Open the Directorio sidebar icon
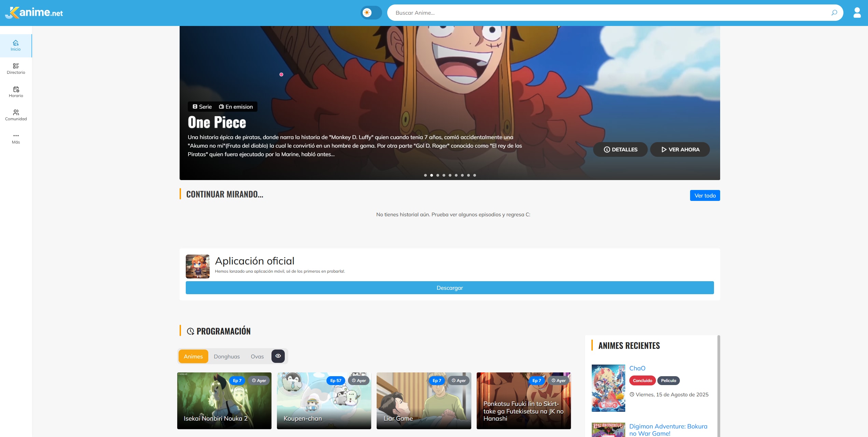The height and width of the screenshot is (437, 868). pos(16,69)
